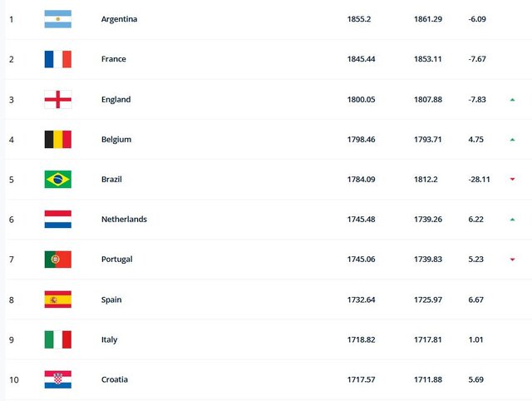Open the Argentina team link
532x401 pixels.
119,19
